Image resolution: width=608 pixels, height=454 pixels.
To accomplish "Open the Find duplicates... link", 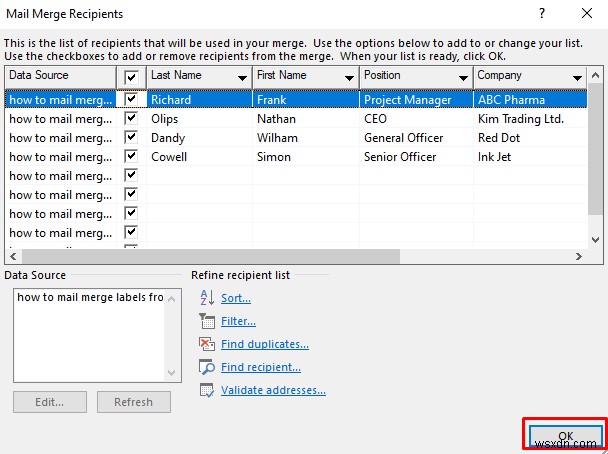I will (265, 344).
